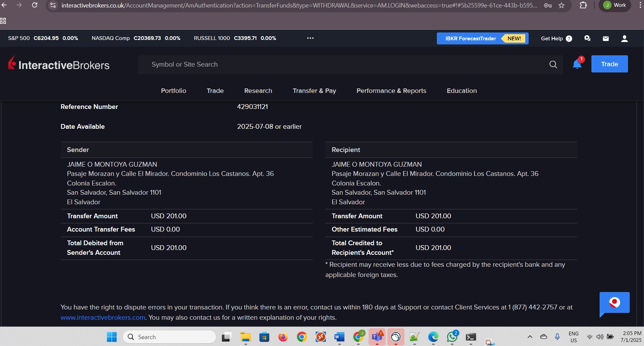Open saved password key icon

[x=548, y=5]
